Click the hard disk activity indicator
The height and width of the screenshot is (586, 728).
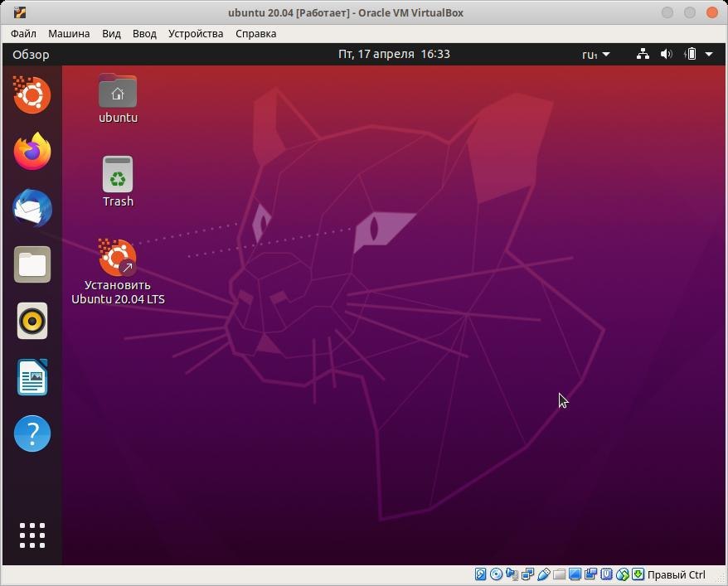pyautogui.click(x=481, y=574)
